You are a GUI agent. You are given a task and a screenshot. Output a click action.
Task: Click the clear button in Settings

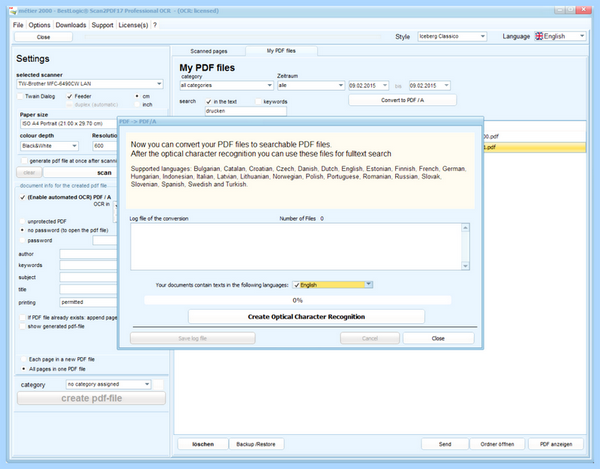point(29,173)
